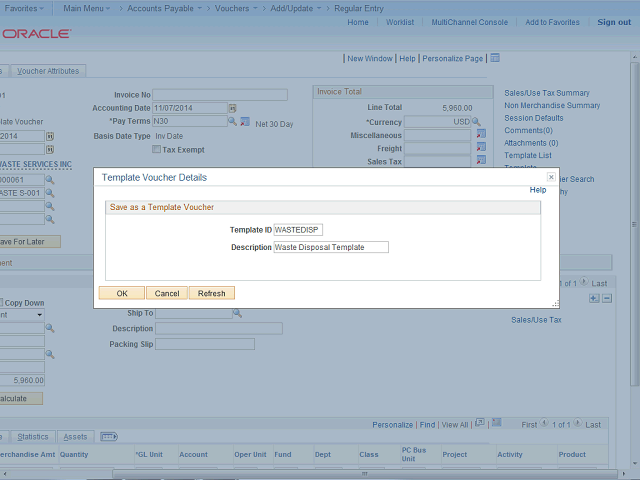This screenshot has width=640, height=480.
Task: Click the Calculate button
Action: pos(21,398)
